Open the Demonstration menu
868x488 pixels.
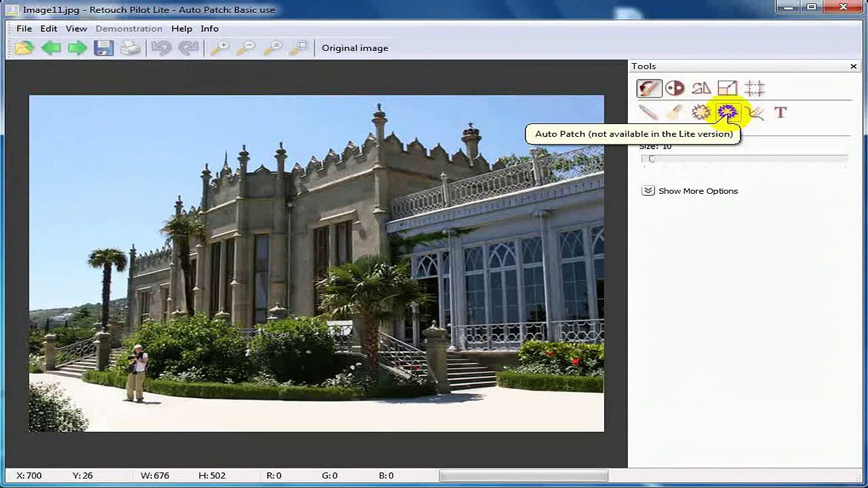pos(129,28)
